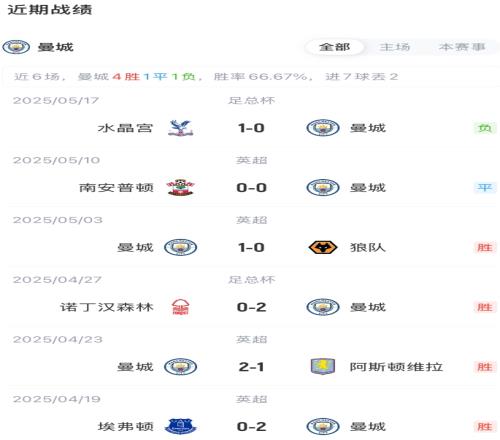Open the 阿斯顿维拉 team link
500x440 pixels.
pos(396,367)
